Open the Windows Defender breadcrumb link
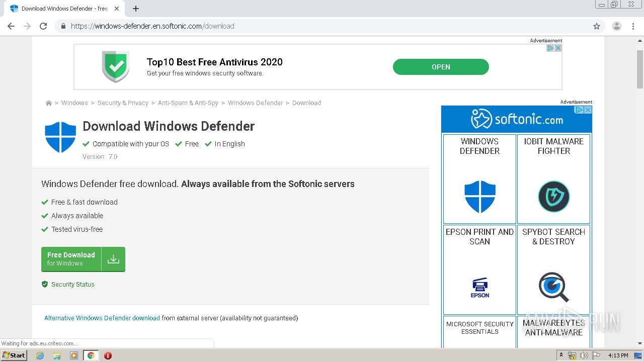644x362 pixels. (x=255, y=103)
